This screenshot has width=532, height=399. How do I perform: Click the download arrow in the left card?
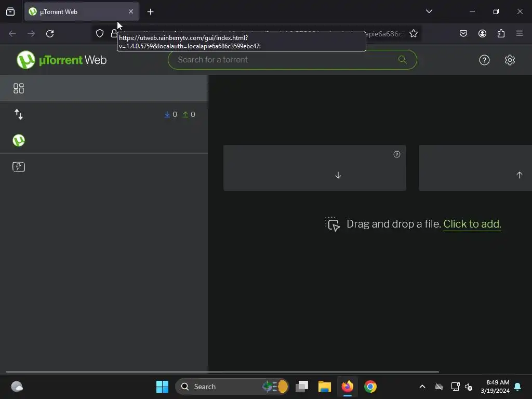point(338,175)
